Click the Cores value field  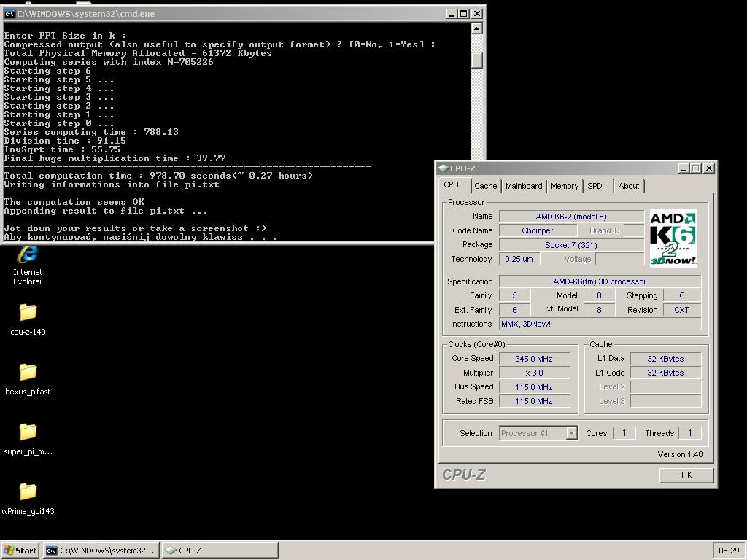pos(624,433)
